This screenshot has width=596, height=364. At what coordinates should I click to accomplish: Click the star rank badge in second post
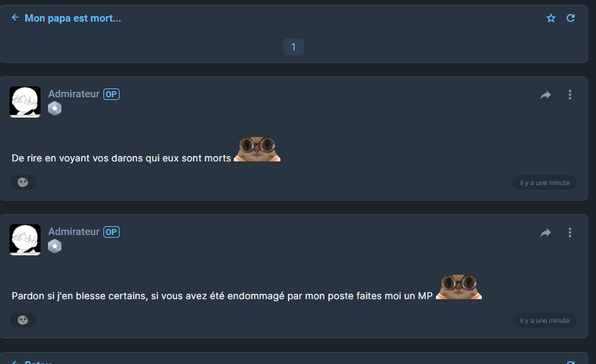tap(55, 246)
